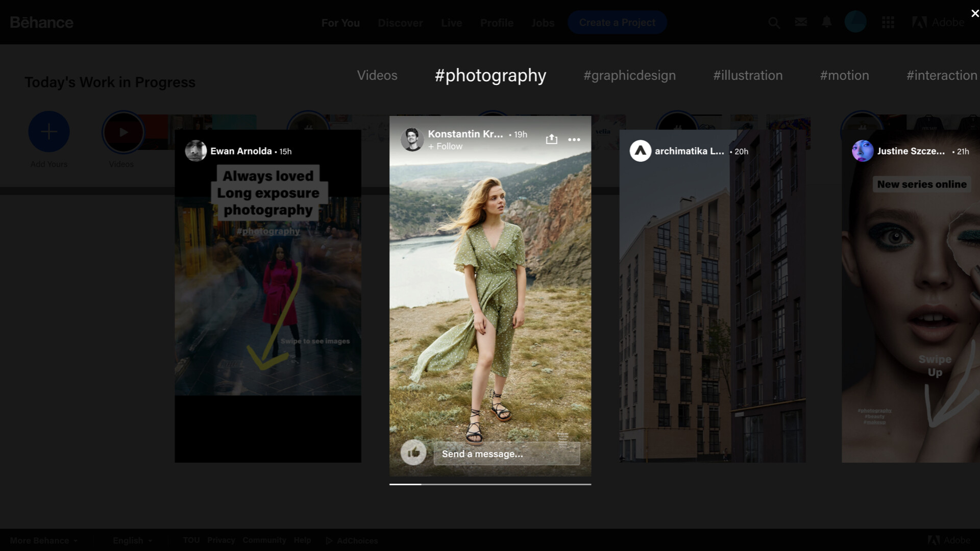Open the three-dot options menu on story
Viewport: 980px width, 551px height.
pyautogui.click(x=574, y=139)
